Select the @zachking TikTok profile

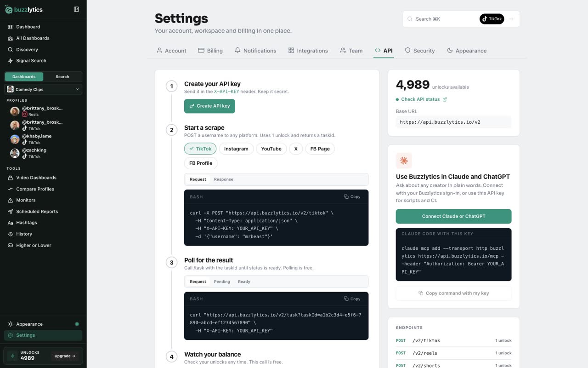tap(43, 153)
